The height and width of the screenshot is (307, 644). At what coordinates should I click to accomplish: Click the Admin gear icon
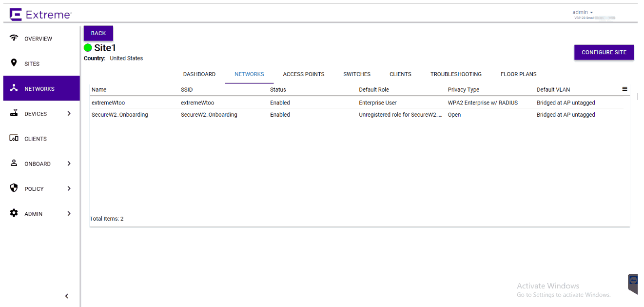click(14, 213)
